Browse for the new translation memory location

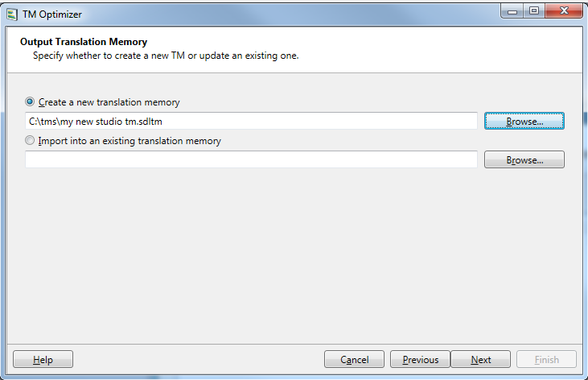coord(524,121)
